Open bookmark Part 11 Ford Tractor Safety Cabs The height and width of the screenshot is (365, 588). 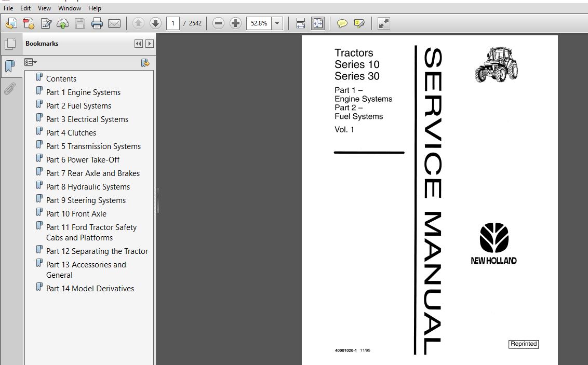(91, 232)
